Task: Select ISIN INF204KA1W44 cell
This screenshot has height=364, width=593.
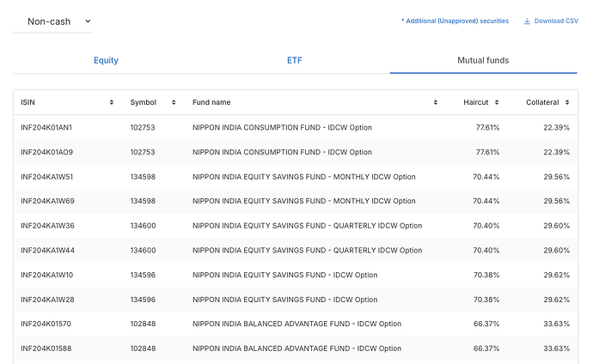Action: pos(47,251)
